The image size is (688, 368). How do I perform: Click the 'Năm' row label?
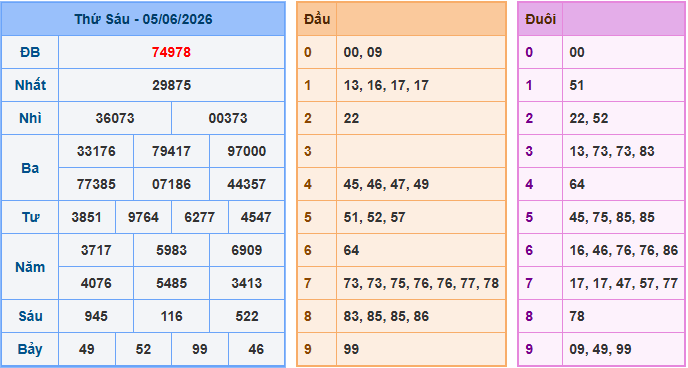30,267
